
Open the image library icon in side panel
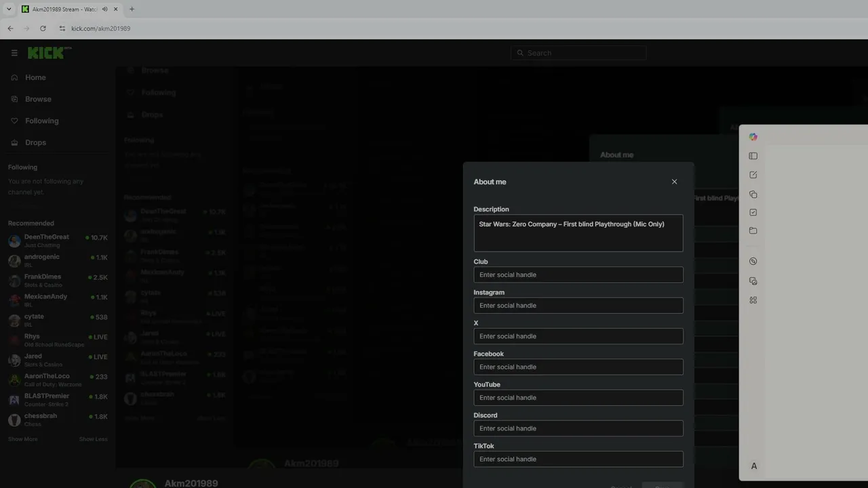click(x=753, y=281)
